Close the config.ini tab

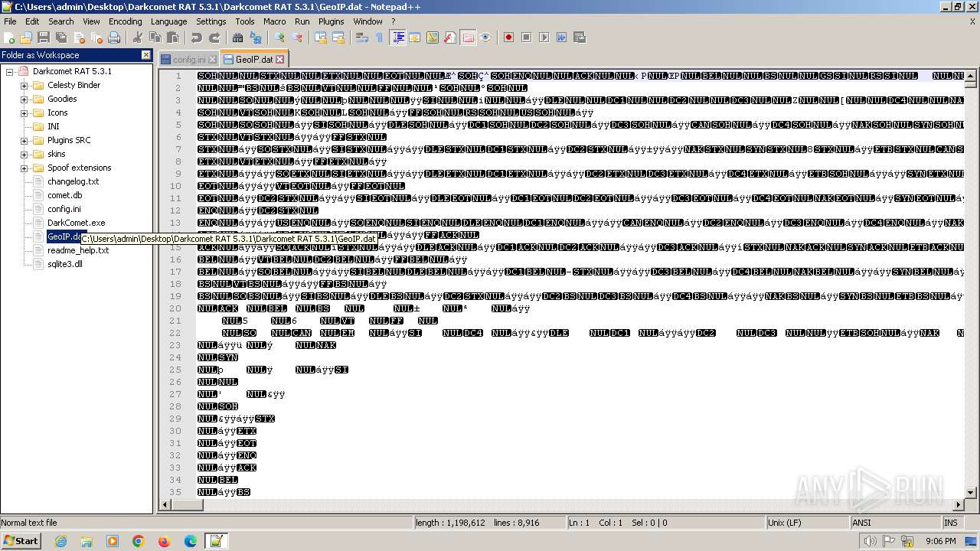(x=213, y=59)
